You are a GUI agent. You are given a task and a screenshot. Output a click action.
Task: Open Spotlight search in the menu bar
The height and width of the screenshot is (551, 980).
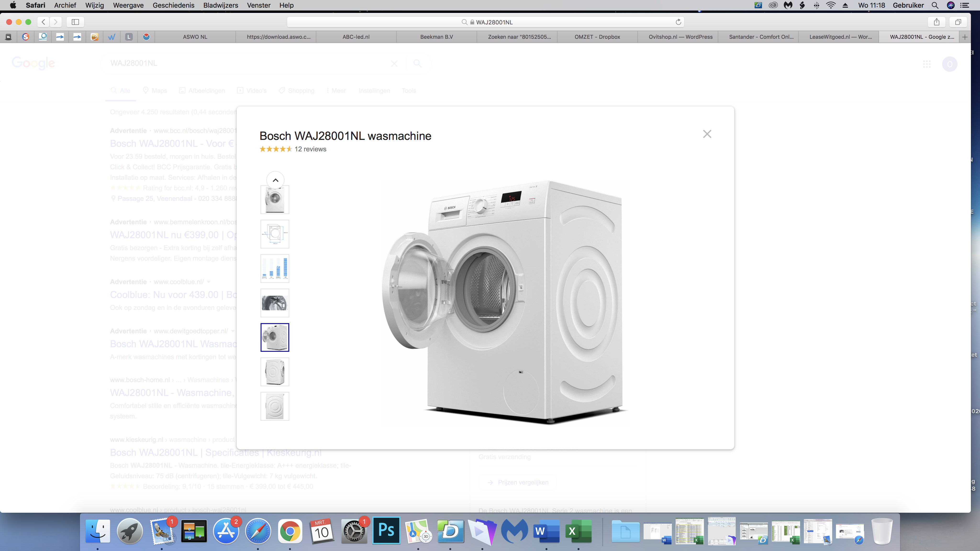click(935, 5)
